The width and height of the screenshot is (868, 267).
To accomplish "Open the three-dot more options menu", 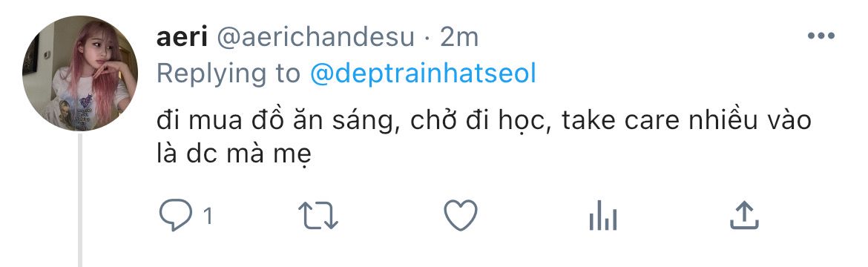I will (x=821, y=36).
